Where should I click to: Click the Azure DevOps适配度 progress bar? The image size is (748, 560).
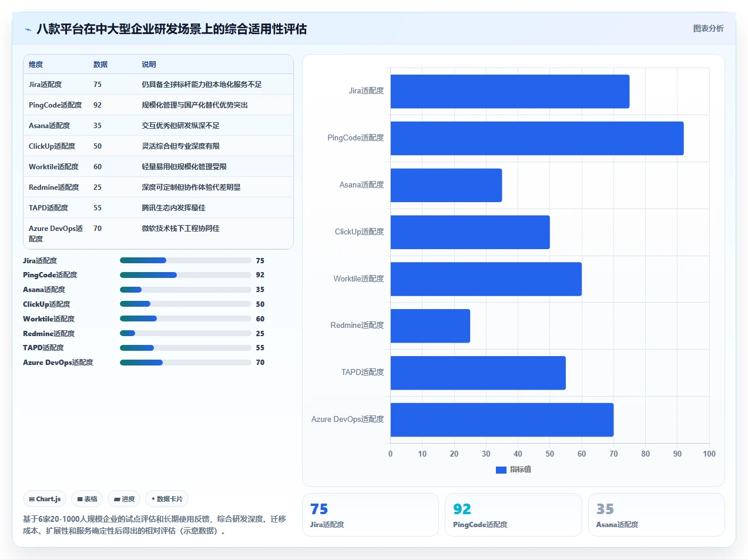click(186, 363)
